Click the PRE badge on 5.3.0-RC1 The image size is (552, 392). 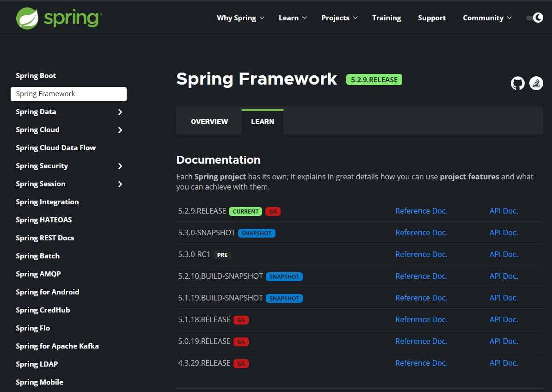click(222, 255)
